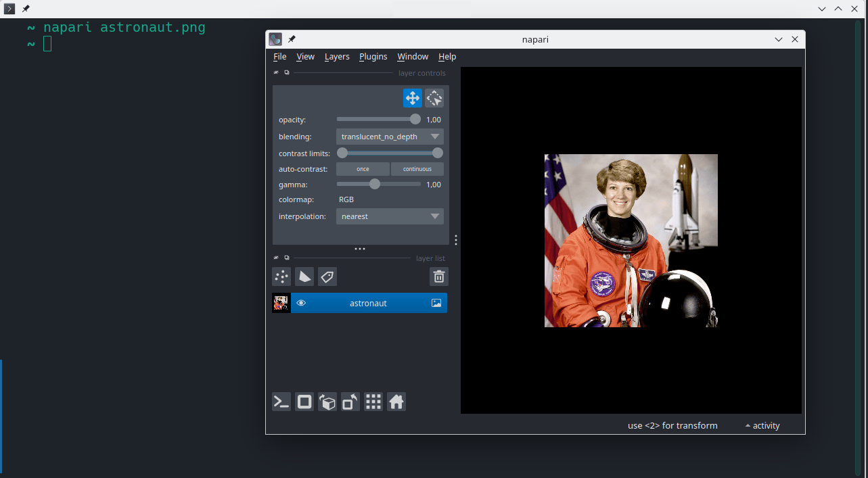Image resolution: width=868 pixels, height=478 pixels.
Task: Open the View menu
Action: [305, 56]
